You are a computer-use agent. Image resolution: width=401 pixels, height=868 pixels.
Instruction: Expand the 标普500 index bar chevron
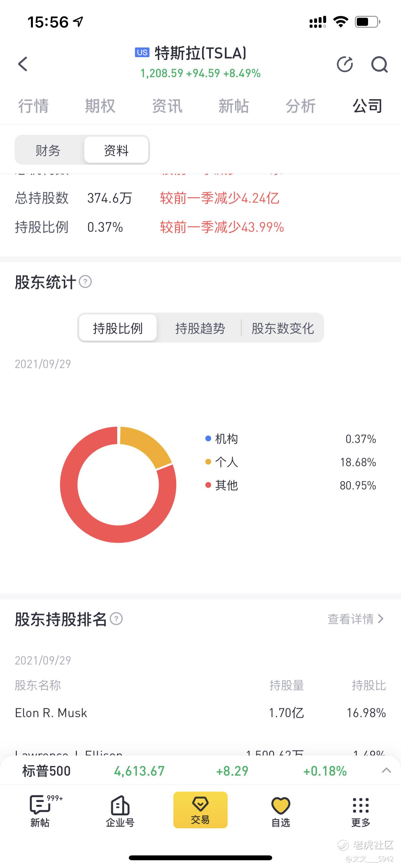386,770
